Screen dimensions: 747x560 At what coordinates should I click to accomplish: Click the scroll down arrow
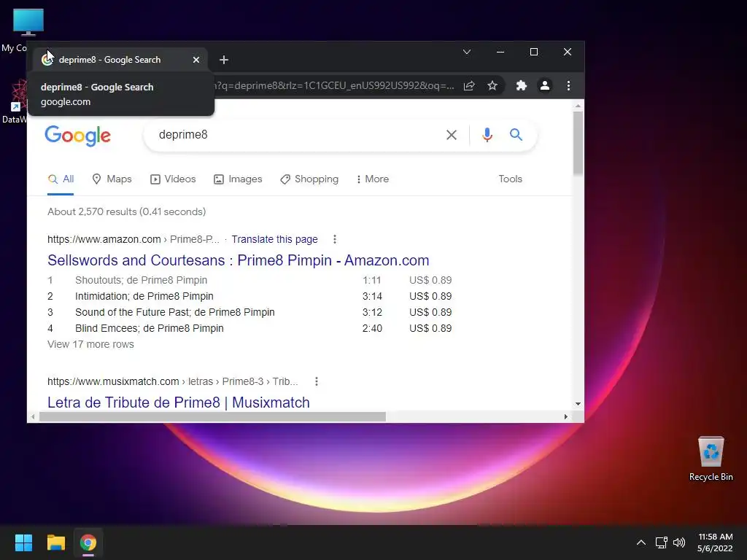tap(578, 404)
